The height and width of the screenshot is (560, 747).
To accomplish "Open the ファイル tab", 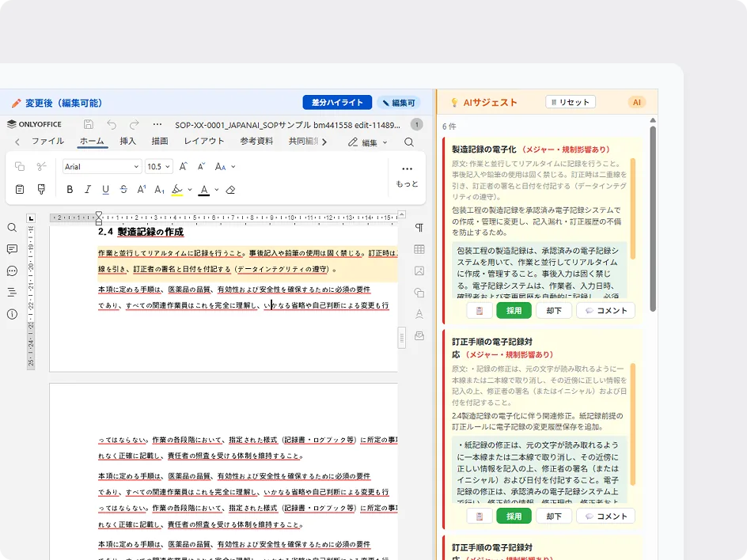I will click(47, 141).
